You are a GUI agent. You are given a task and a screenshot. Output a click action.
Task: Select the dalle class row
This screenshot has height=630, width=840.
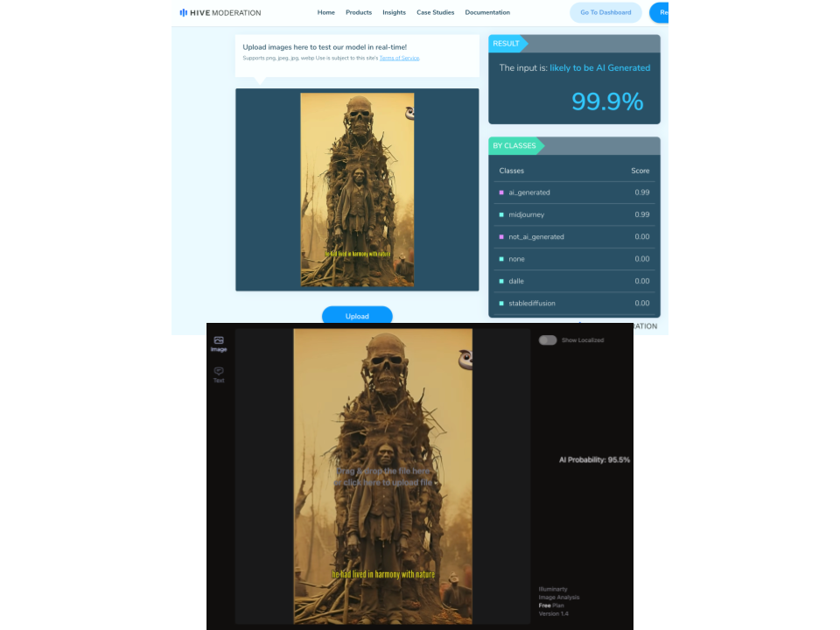pyautogui.click(x=574, y=281)
